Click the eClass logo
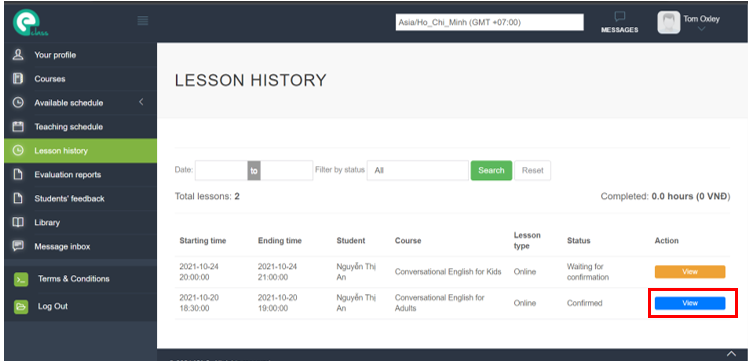 point(30,23)
